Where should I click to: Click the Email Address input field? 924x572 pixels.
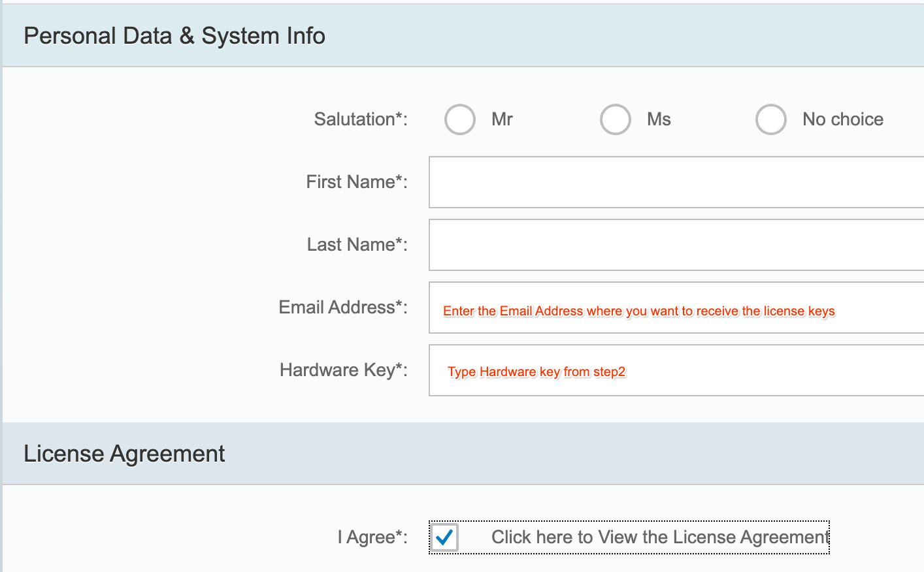tap(676, 308)
